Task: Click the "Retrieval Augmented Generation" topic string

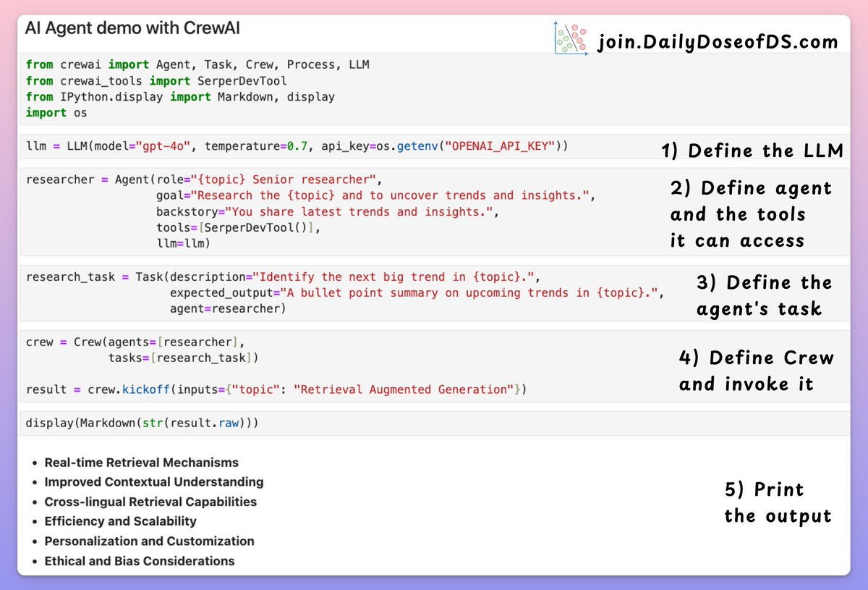Action: coord(406,389)
